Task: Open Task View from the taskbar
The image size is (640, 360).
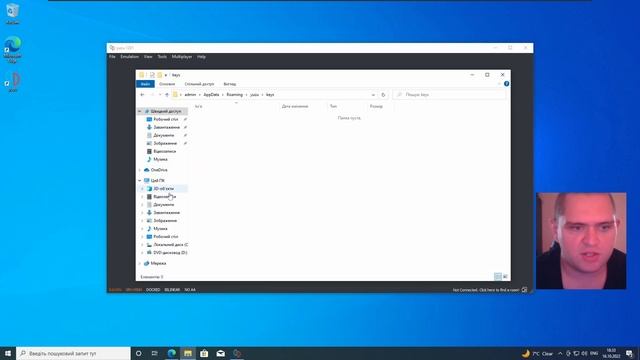Action: pyautogui.click(x=155, y=353)
